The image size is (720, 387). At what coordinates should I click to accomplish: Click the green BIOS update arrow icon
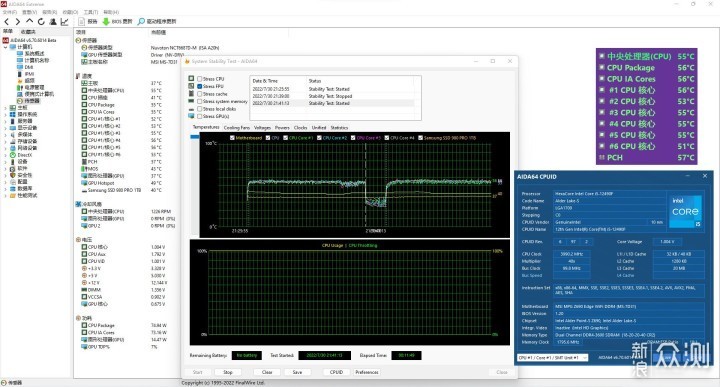pos(106,22)
